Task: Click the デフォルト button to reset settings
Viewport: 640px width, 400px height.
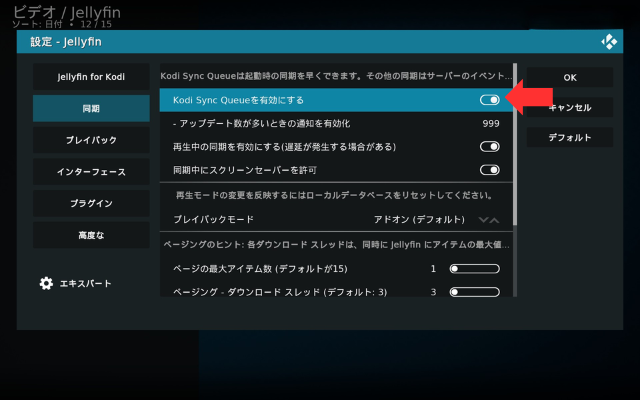Action: pyautogui.click(x=570, y=138)
